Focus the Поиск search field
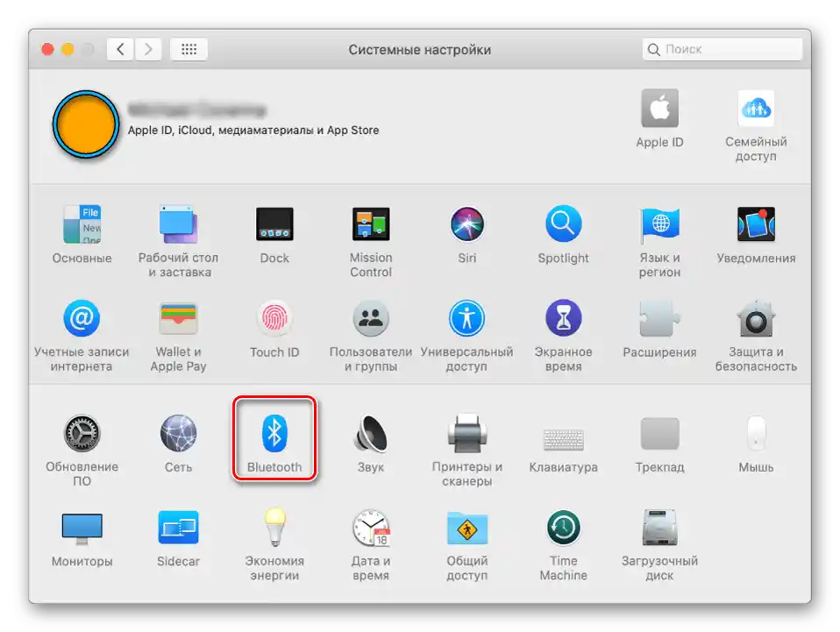Image resolution: width=840 pixels, height=632 pixels. point(723,49)
